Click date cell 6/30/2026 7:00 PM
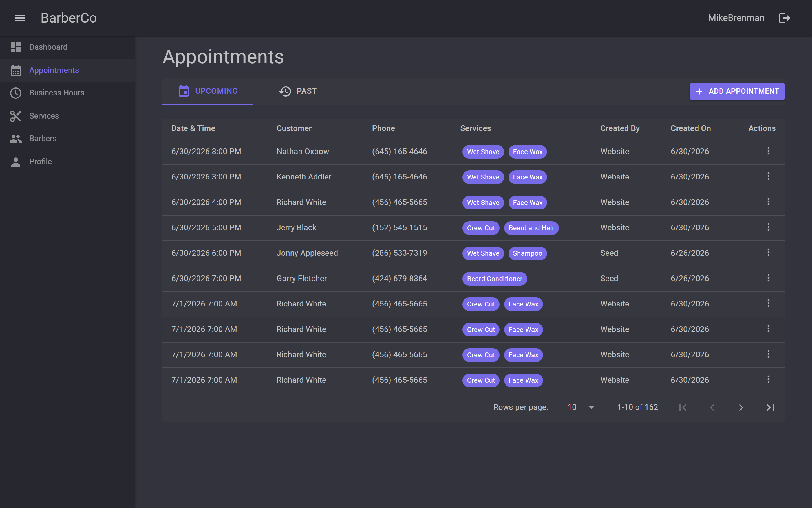This screenshot has width=812, height=508. pos(206,279)
